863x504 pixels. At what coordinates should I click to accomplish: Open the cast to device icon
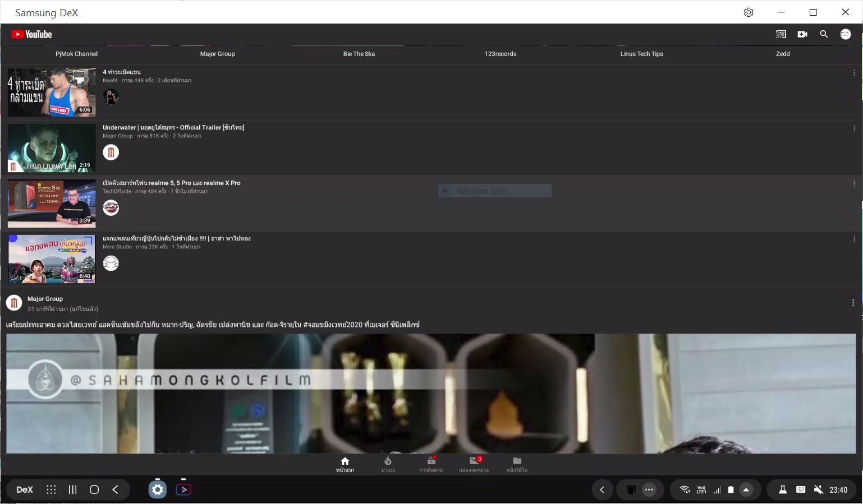coord(781,34)
